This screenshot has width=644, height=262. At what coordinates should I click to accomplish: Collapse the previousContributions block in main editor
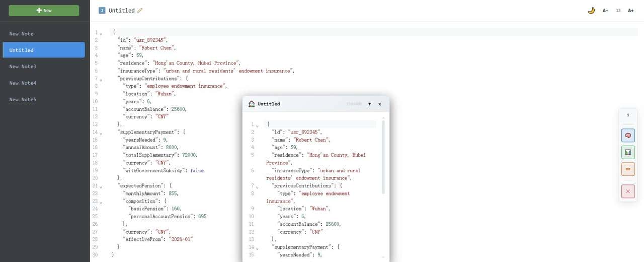tap(101, 80)
